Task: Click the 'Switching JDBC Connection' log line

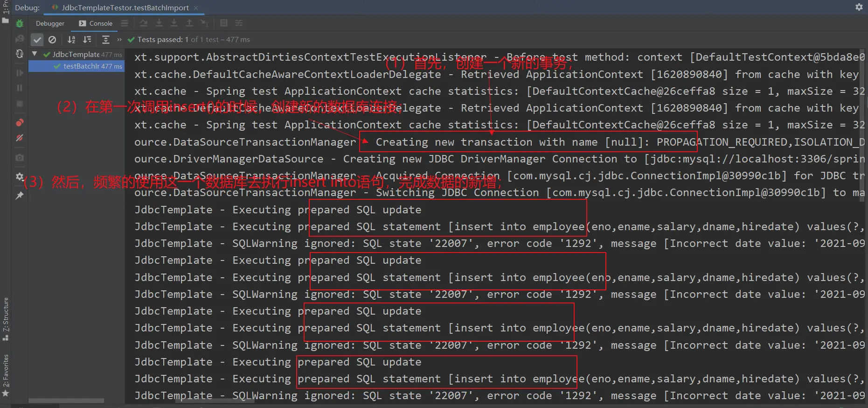Action: [499, 192]
